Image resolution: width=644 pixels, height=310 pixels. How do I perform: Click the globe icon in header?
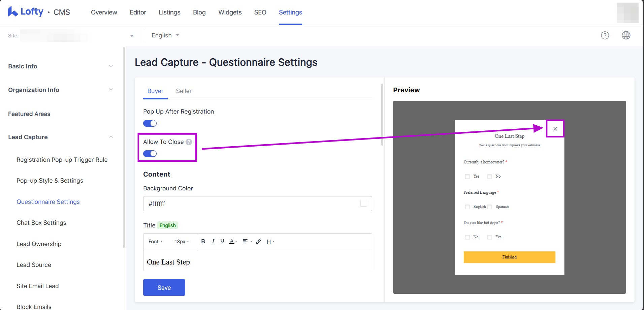pos(626,35)
